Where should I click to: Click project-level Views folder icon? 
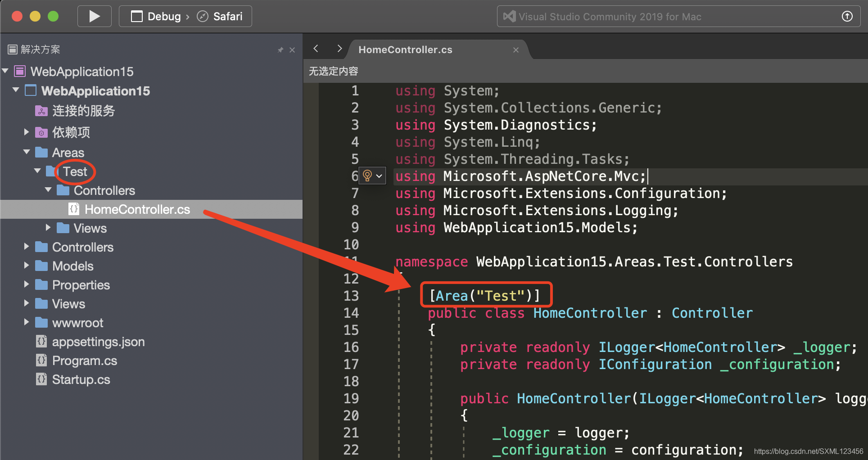pos(41,304)
